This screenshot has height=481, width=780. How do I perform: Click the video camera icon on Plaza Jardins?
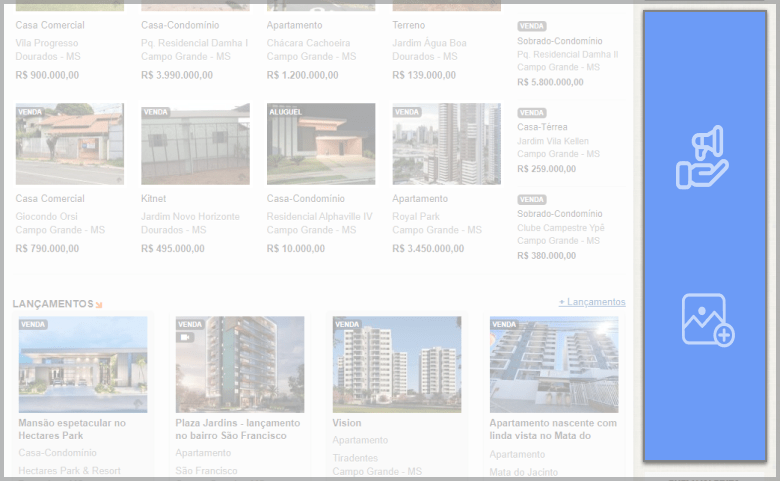(x=185, y=337)
